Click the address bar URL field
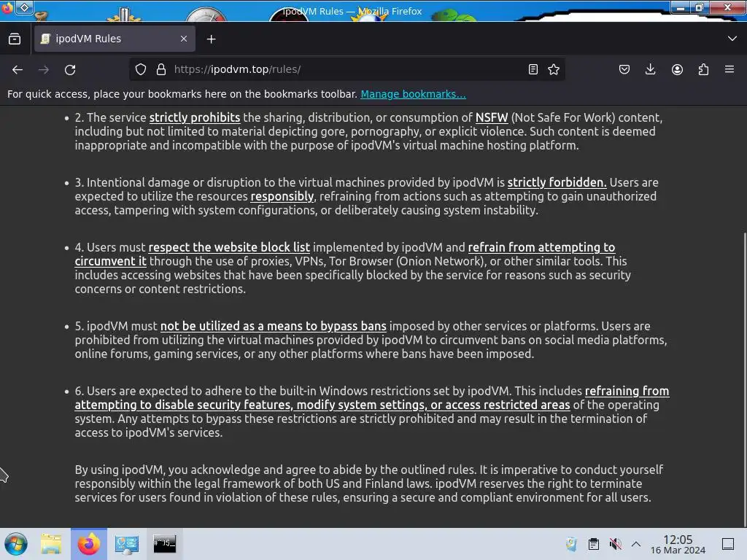The width and height of the screenshot is (747, 560). tap(347, 69)
